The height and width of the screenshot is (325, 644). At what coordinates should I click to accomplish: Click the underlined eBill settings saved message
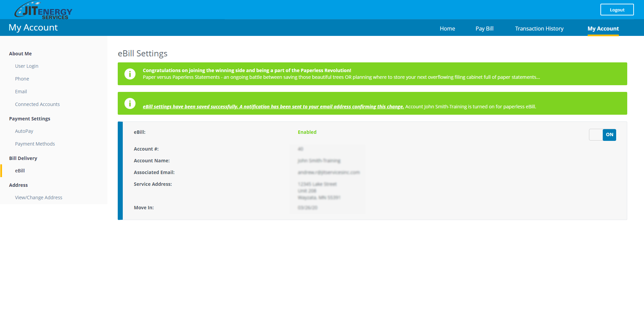tap(273, 107)
